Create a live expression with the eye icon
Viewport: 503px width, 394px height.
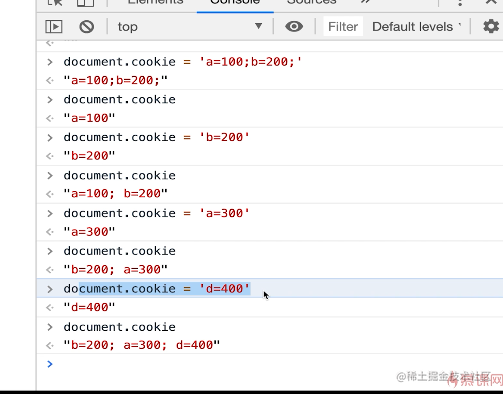pyautogui.click(x=294, y=27)
